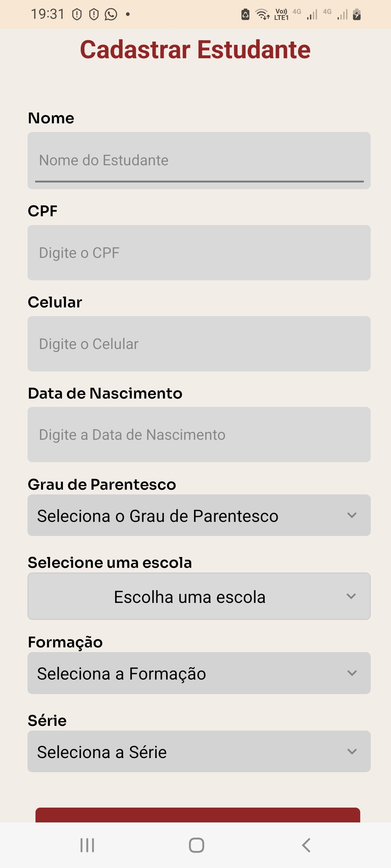The width and height of the screenshot is (391, 868).
Task: Open the Seleciona a Formação dropdown
Action: coord(199,673)
